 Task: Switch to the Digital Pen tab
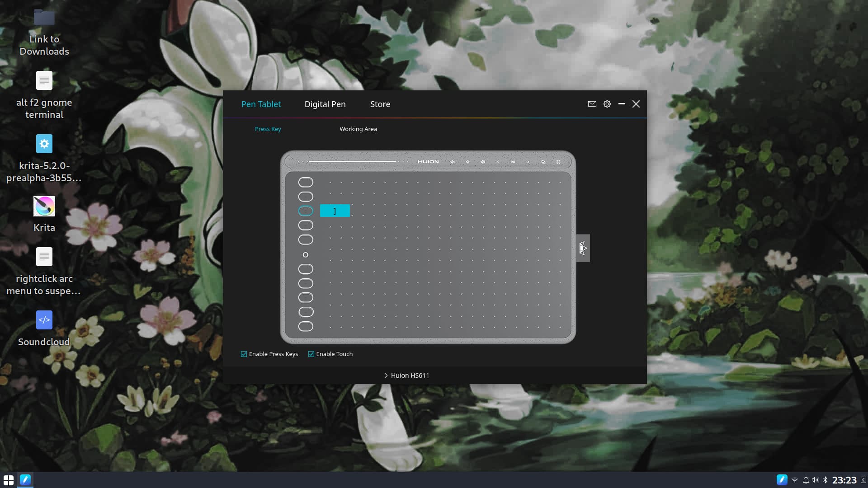click(x=325, y=104)
